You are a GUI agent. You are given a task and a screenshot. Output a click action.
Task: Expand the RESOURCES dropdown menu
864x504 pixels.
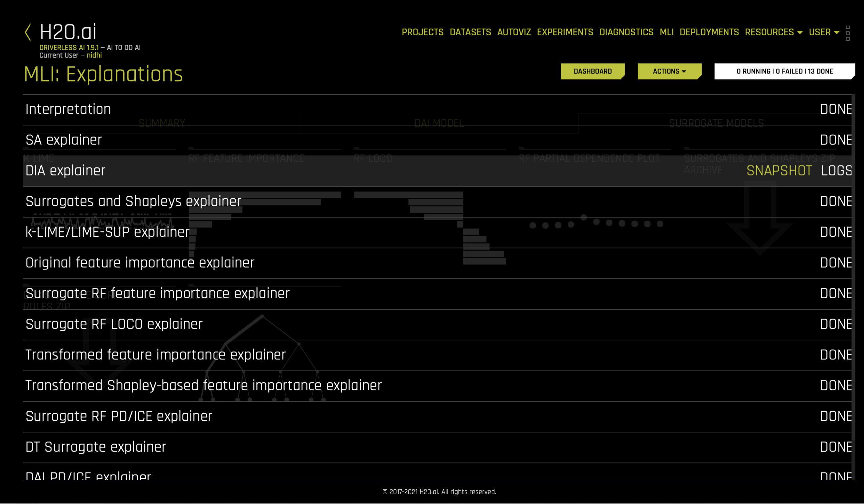pos(774,32)
